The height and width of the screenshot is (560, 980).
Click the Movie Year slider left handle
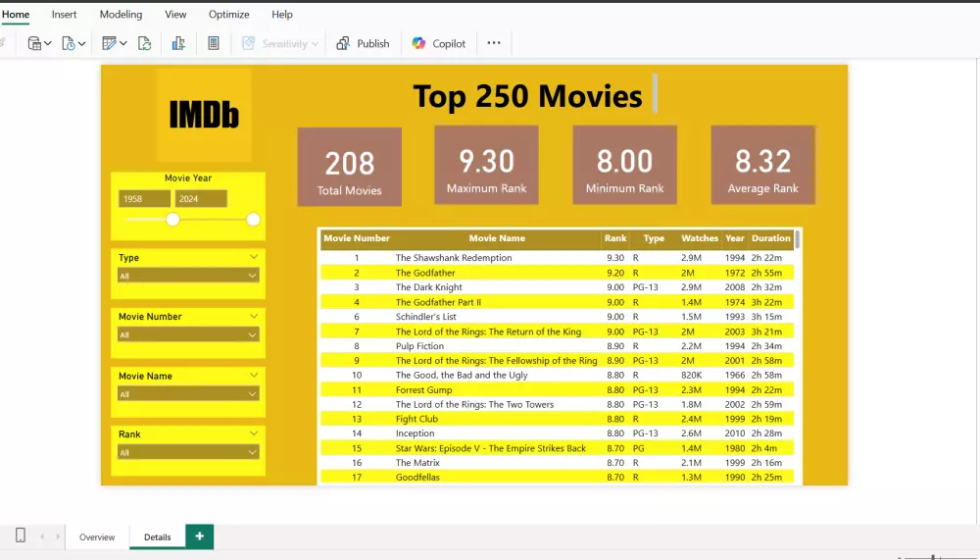pyautogui.click(x=172, y=220)
